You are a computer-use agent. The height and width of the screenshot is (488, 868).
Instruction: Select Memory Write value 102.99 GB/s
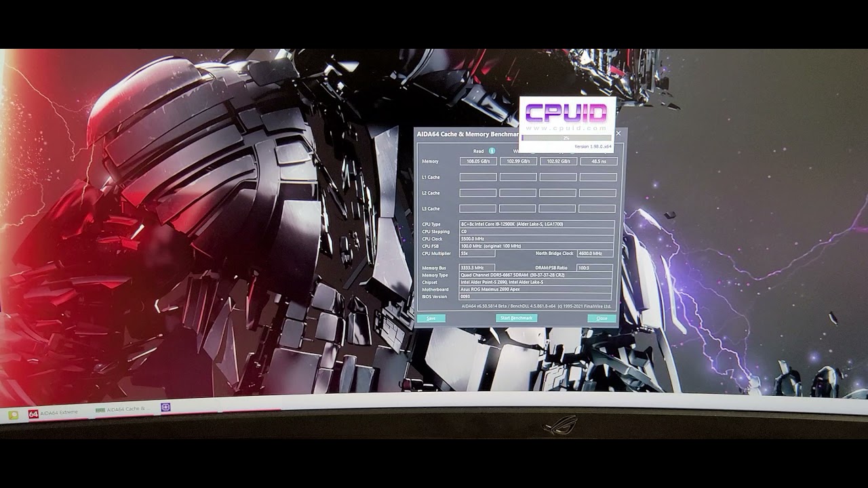(518, 161)
